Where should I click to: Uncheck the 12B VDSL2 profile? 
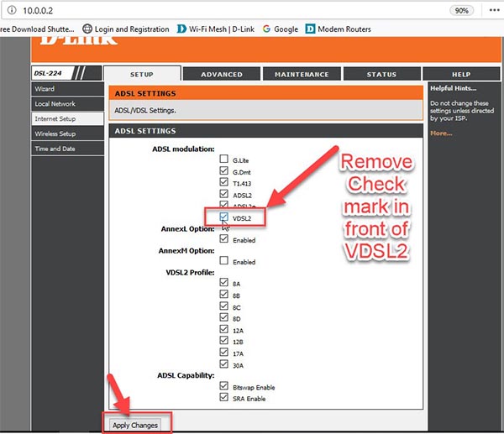(223, 340)
